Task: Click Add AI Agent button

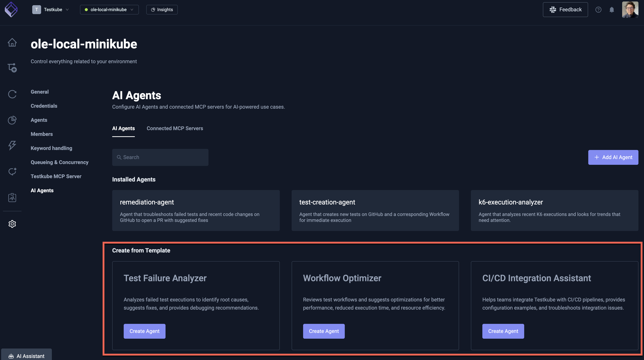Action: coord(613,157)
